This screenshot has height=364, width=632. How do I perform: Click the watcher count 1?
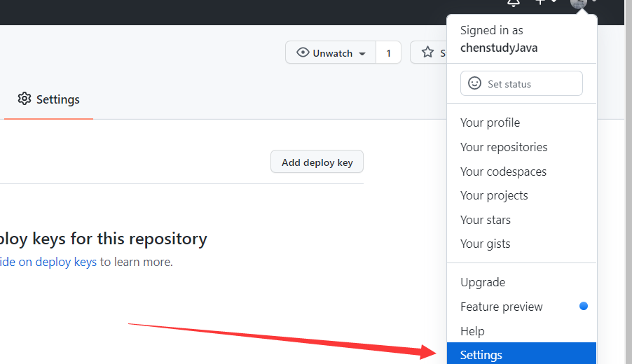click(x=389, y=53)
